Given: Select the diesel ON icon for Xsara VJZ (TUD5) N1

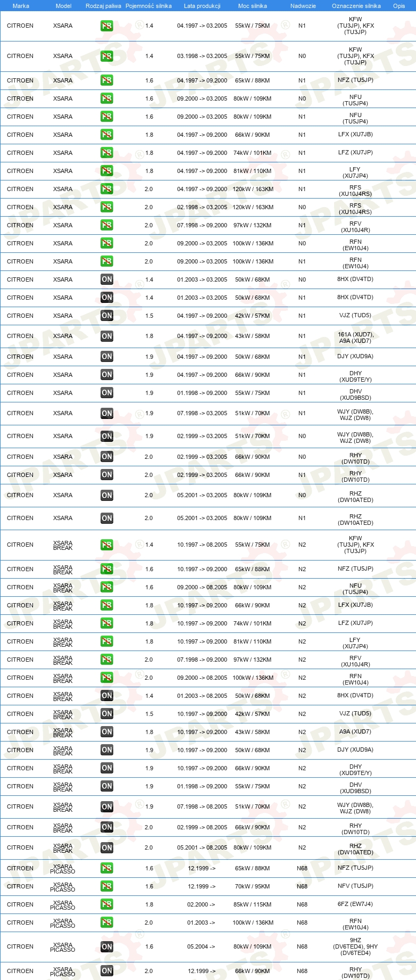Looking at the screenshot, I should (x=107, y=316).
